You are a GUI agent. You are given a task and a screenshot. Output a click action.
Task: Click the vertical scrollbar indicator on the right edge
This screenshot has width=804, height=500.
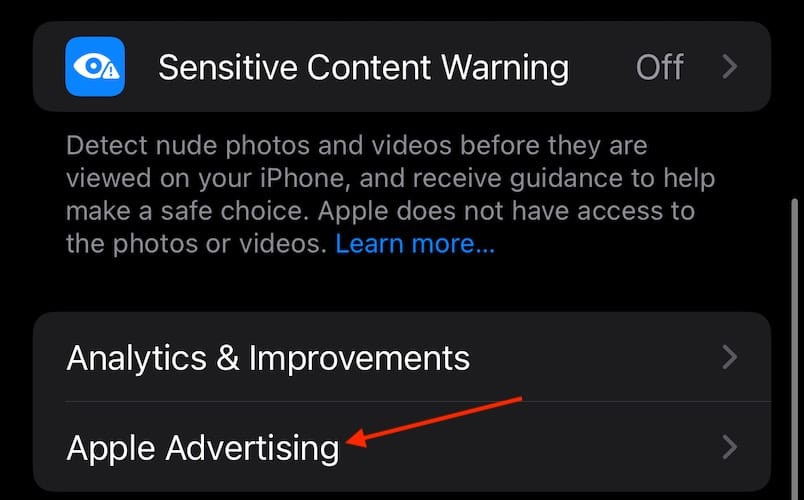click(x=794, y=349)
